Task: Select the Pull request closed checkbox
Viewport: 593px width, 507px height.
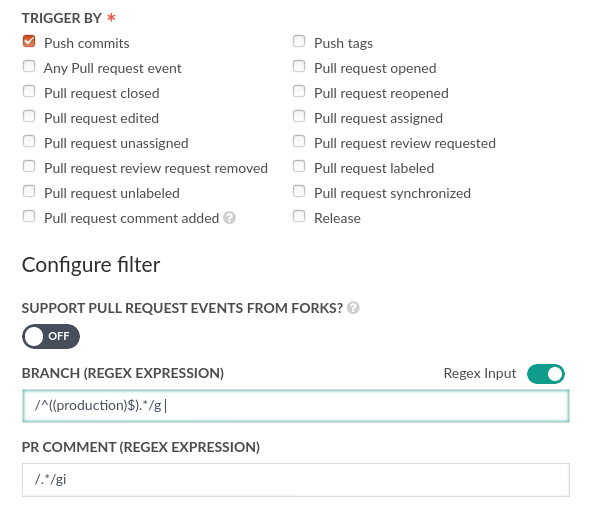Action: click(29, 91)
